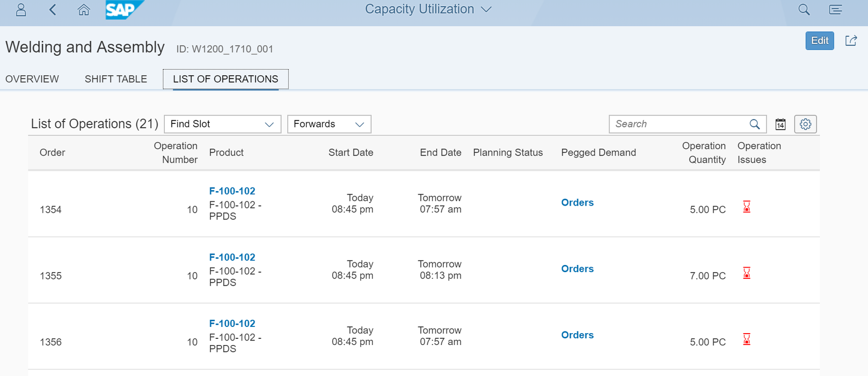Click the SAP logo
The height and width of the screenshot is (376, 868).
click(x=124, y=10)
